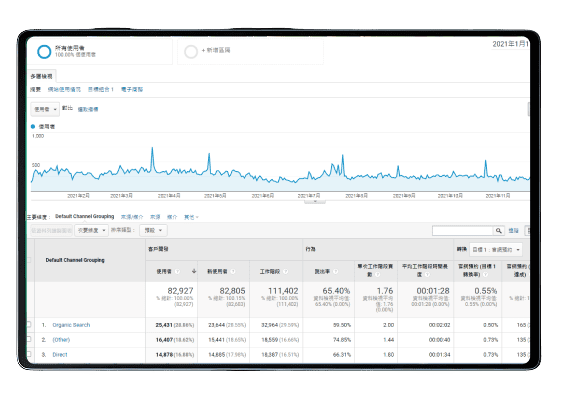Click help icon next to 使用者 column header
565x397 pixels.
[177, 271]
